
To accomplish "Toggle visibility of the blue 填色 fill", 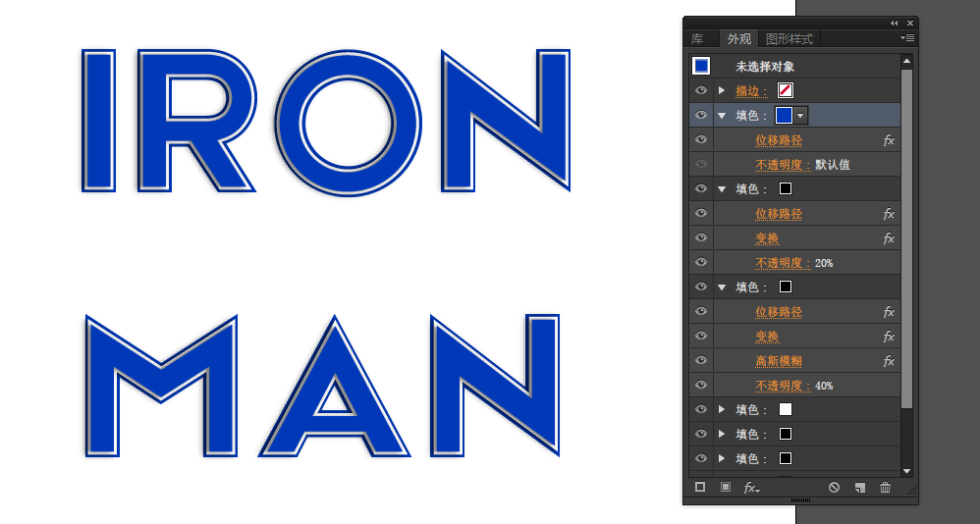I will tap(701, 115).
